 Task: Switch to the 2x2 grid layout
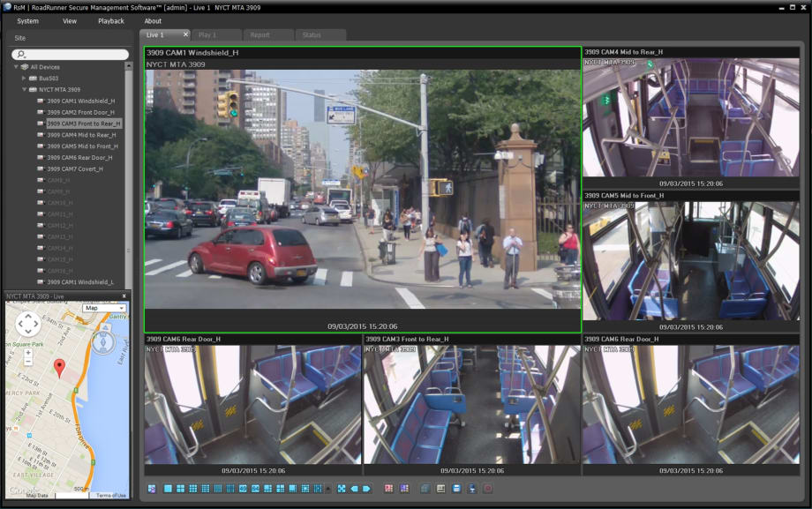pos(180,487)
